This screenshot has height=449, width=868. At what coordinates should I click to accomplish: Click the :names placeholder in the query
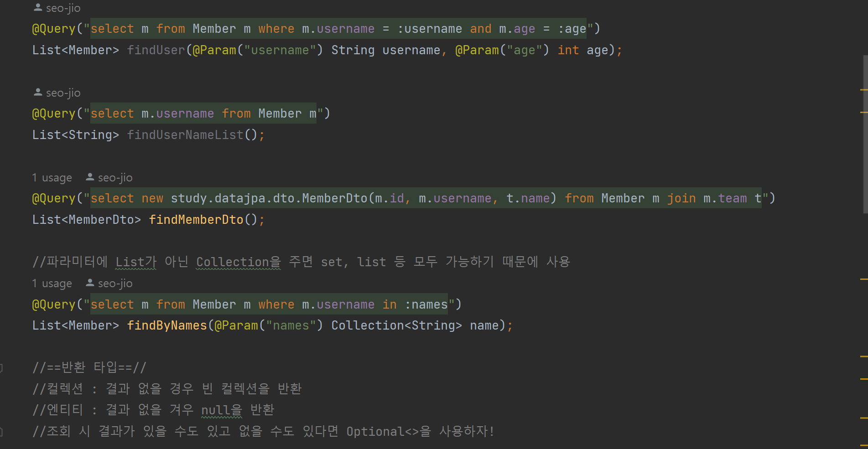(426, 304)
